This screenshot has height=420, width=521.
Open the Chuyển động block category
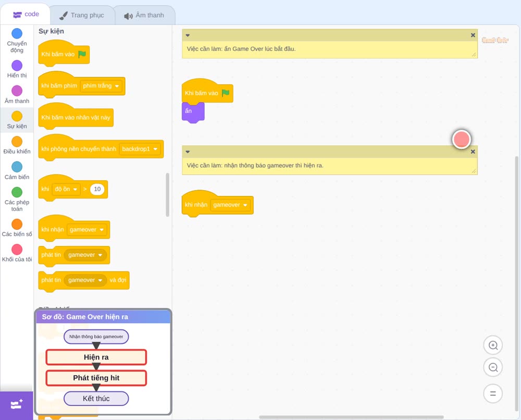17,40
